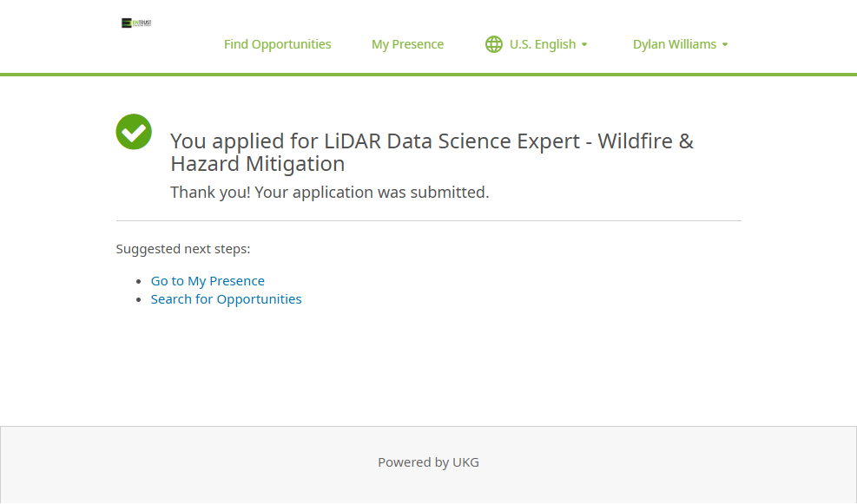The width and height of the screenshot is (857, 504).
Task: Click the green success checkmark icon
Action: pos(134,132)
